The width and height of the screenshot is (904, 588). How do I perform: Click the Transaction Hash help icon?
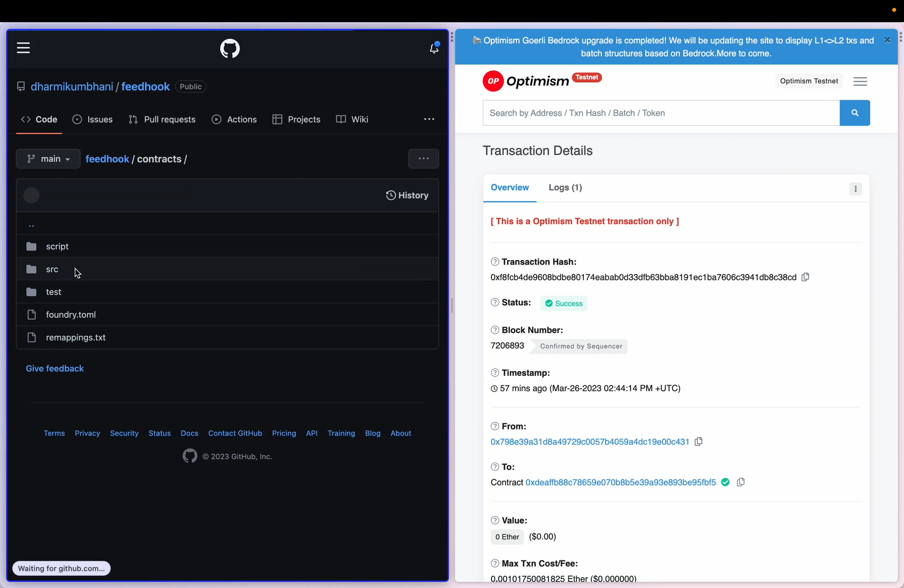[x=495, y=262]
